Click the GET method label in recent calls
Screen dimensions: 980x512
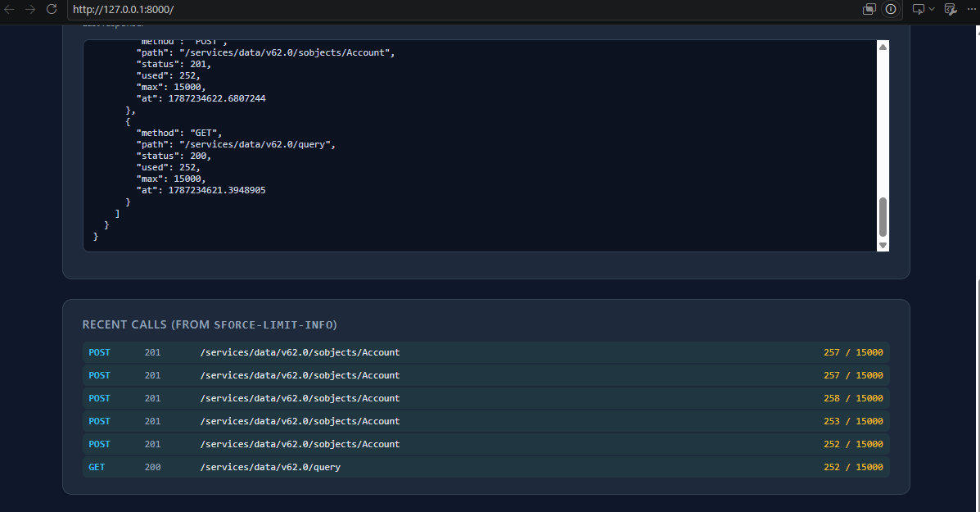pyautogui.click(x=97, y=467)
